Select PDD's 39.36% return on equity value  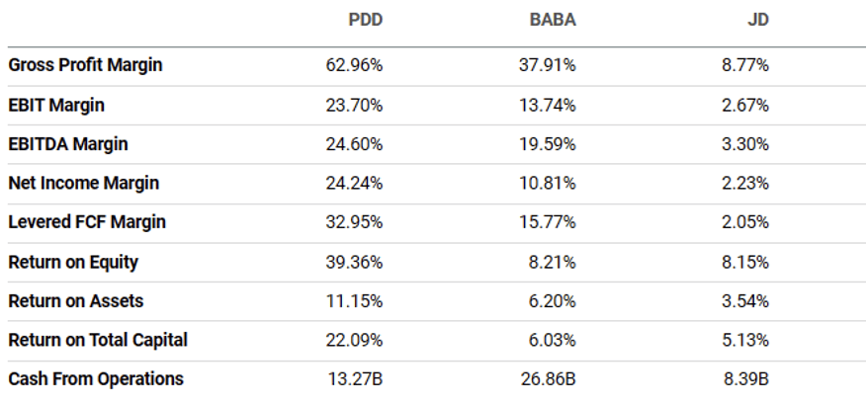354,263
